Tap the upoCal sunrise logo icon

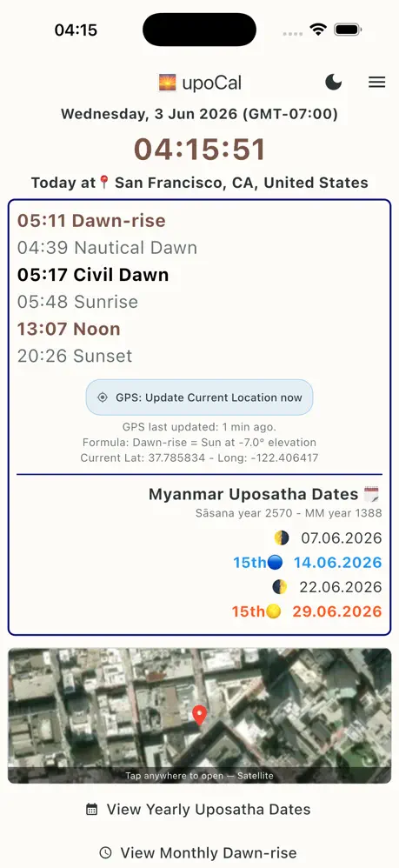(167, 83)
